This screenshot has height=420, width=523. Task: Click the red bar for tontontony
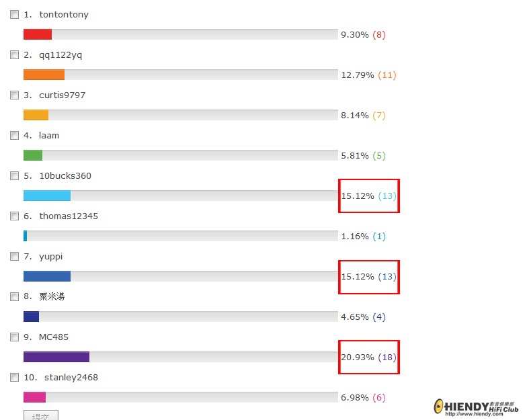pos(38,34)
